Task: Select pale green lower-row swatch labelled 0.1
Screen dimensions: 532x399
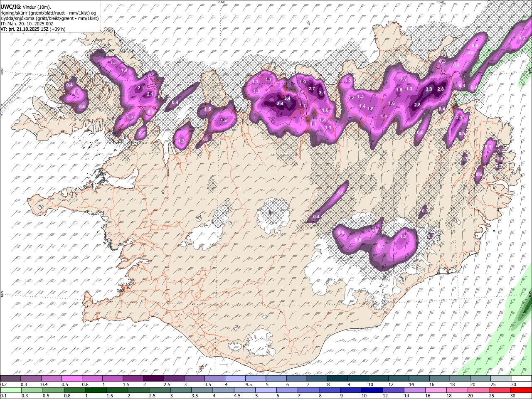Action: 11,390
